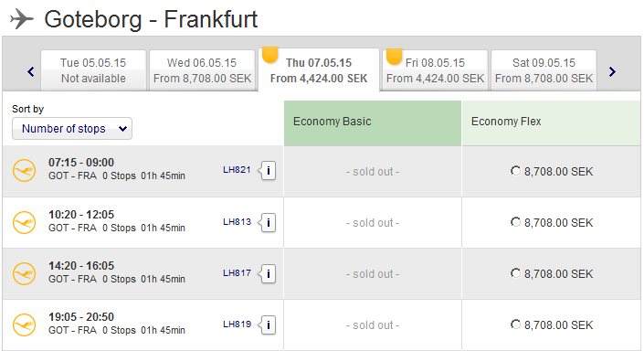The image size is (644, 351).
Task: Switch to Fri 08.05.15 date tab
Action: click(x=435, y=70)
